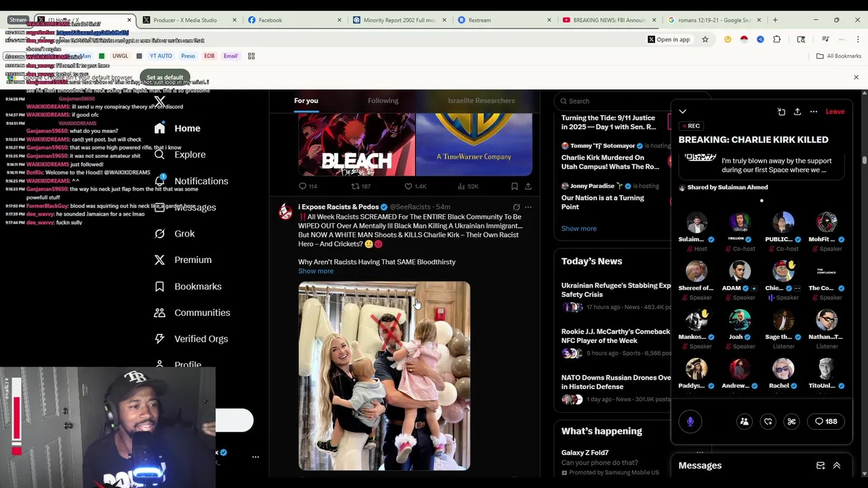The width and height of the screenshot is (868, 488).
Task: Open the bookmarks bar apps grid icon
Action: click(x=251, y=56)
